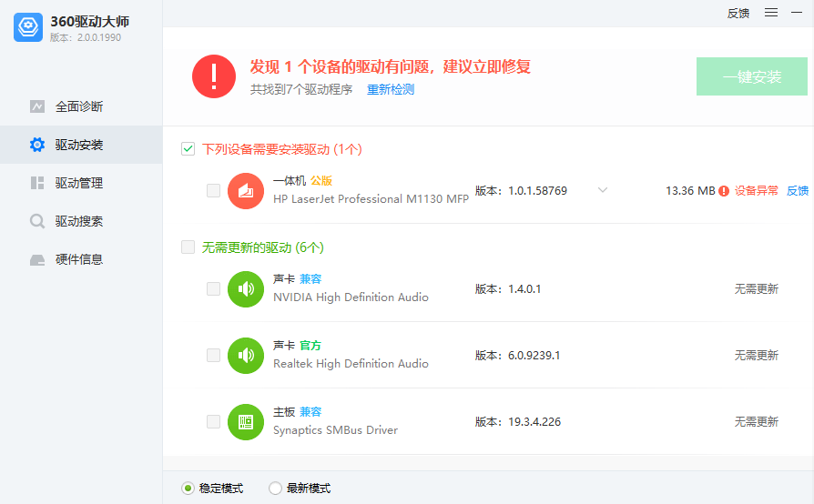The width and height of the screenshot is (814, 504).
Task: Click HP LaserJet Professional M1130 MFP name
Action: click(x=371, y=199)
